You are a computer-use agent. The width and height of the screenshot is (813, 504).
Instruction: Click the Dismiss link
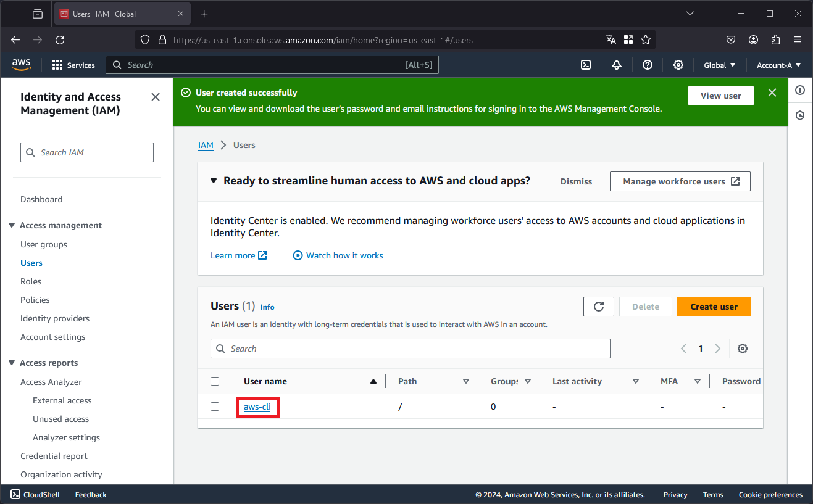point(576,181)
